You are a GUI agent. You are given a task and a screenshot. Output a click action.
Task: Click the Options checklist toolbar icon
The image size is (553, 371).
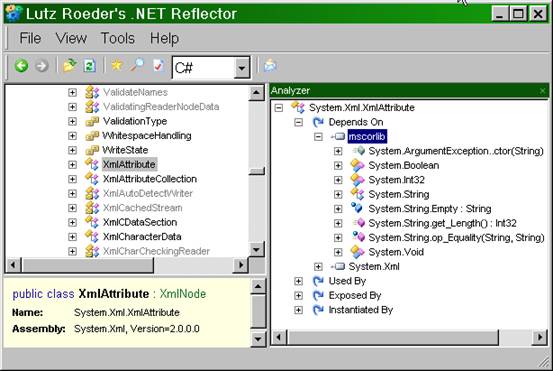pyautogui.click(x=158, y=66)
